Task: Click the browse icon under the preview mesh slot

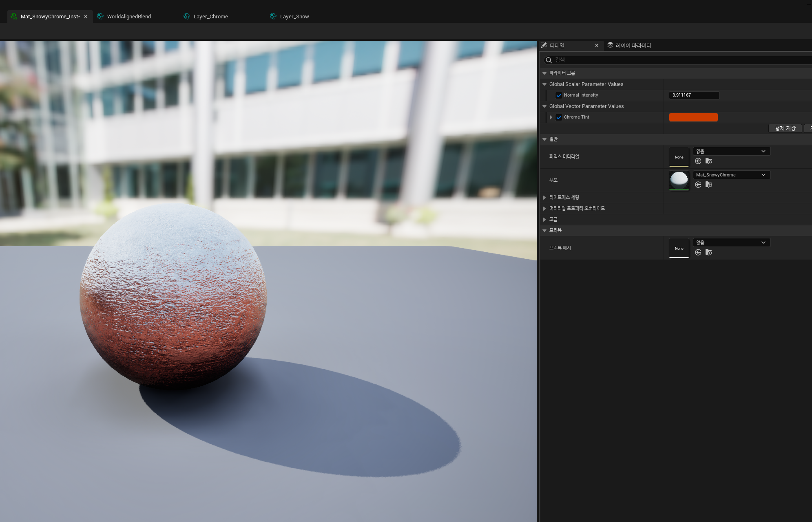Action: [x=709, y=252]
